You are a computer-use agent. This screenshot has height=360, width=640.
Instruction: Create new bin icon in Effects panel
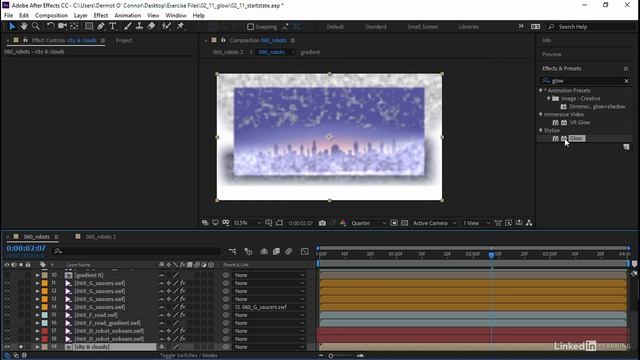627,147
